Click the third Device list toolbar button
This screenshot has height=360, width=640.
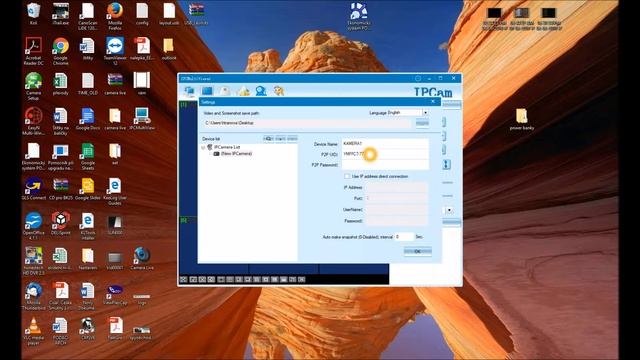[292, 139]
